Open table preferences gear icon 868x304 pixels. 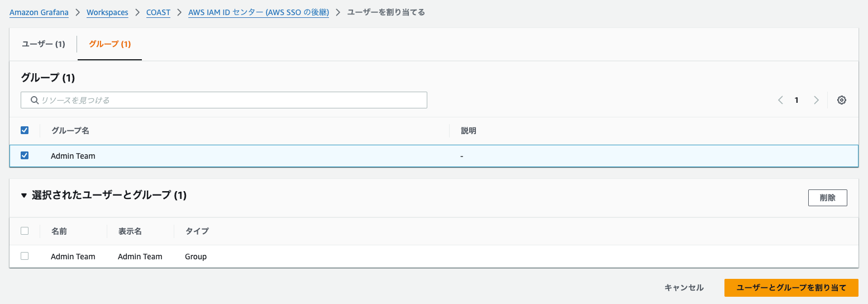pyautogui.click(x=842, y=100)
